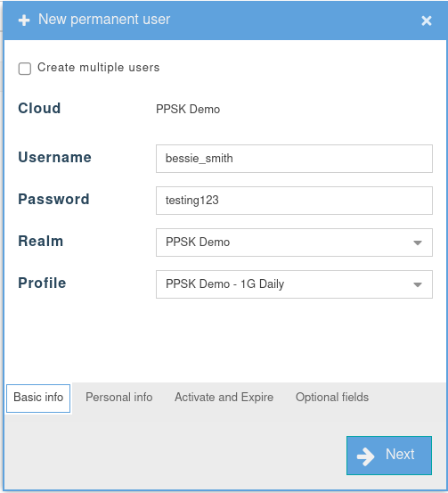Expand the Realm dropdown arrow
Image resolution: width=448 pixels, height=493 pixels.
(x=418, y=242)
